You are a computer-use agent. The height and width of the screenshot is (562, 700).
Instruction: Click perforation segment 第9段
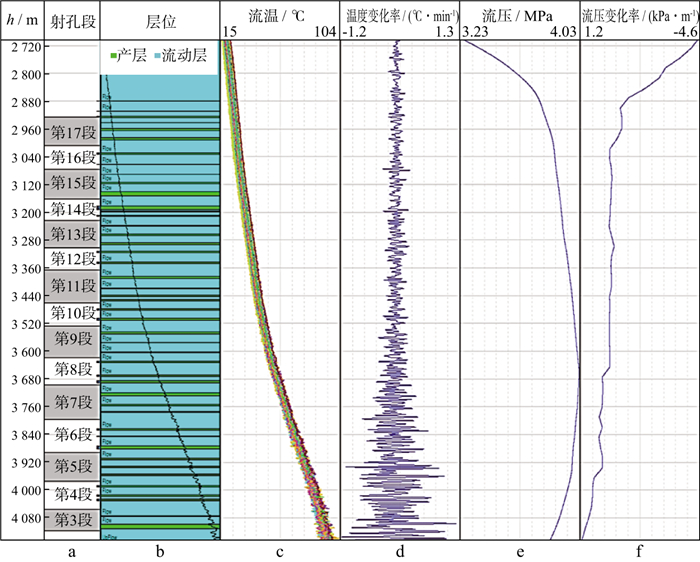(x=72, y=338)
